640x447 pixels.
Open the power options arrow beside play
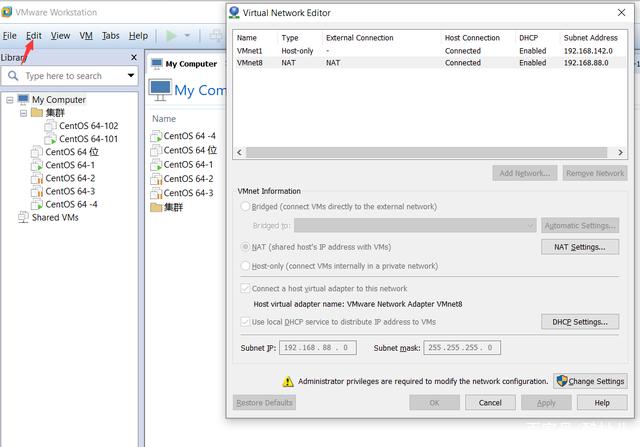pos(187,36)
